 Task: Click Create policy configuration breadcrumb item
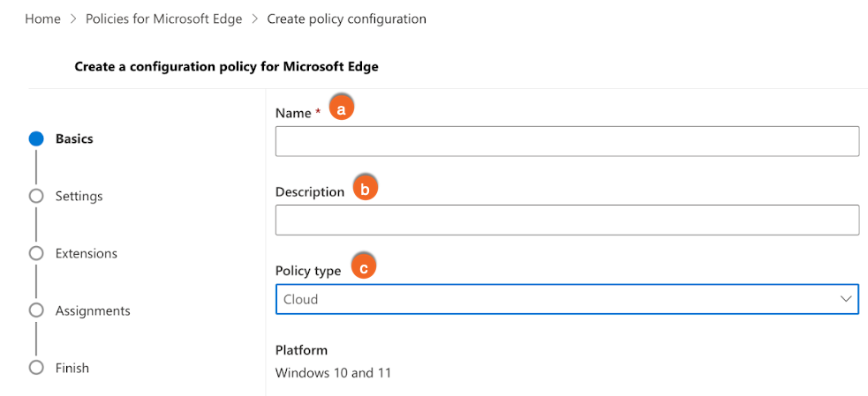point(346,19)
